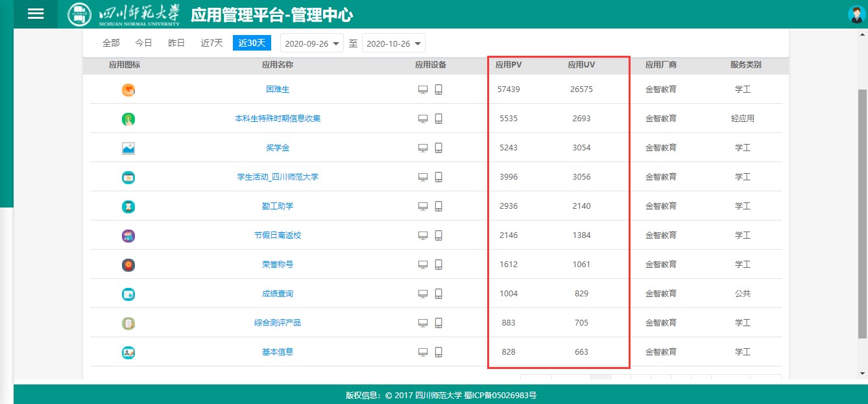Click the 困难生 app icon

click(x=128, y=89)
